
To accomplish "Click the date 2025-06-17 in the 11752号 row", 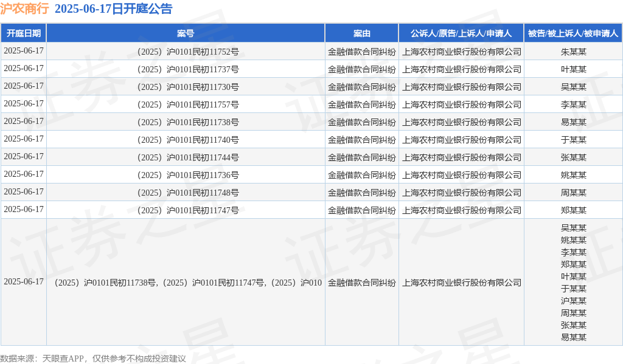I will coord(24,51).
